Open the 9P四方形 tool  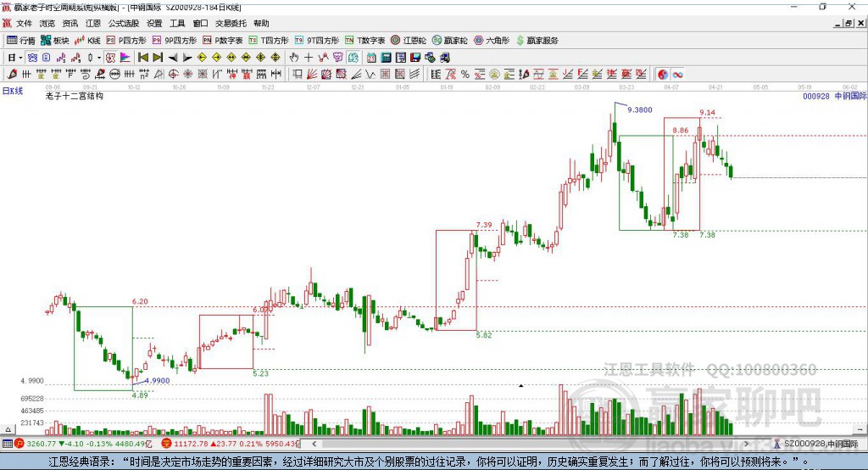coord(175,41)
